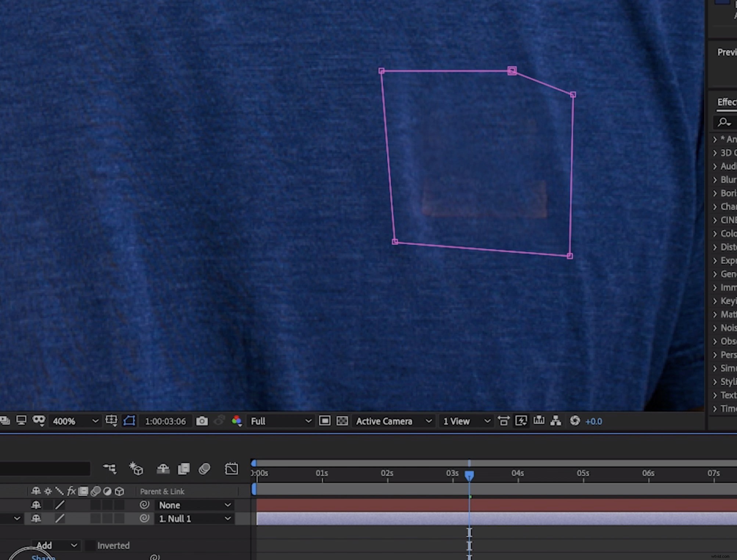
Task: Open the mask mode dropdown set to Add
Action: 55,545
